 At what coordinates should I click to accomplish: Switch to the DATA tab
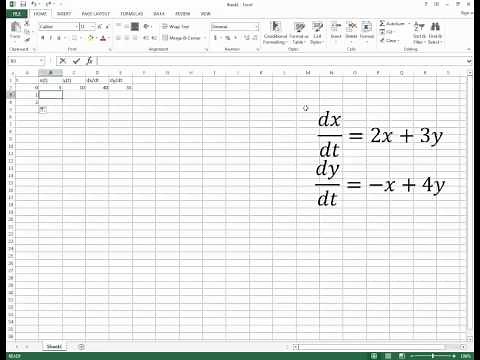click(159, 14)
